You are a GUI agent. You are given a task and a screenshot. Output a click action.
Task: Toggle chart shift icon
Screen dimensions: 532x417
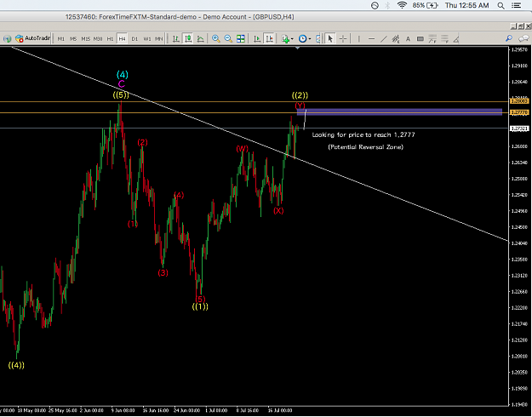269,39
